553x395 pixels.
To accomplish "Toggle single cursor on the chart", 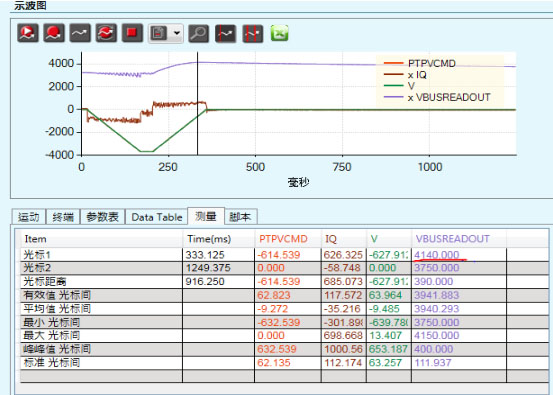I will (226, 34).
